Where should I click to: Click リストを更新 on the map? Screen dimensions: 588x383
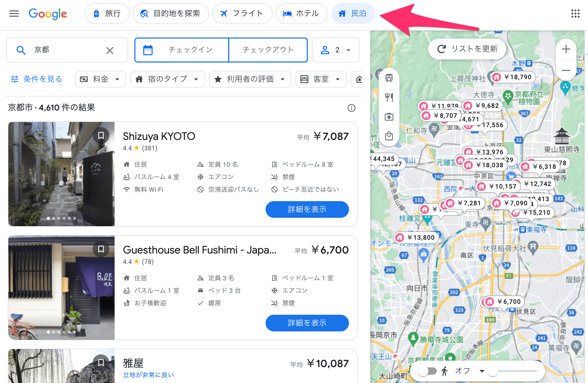pos(467,49)
